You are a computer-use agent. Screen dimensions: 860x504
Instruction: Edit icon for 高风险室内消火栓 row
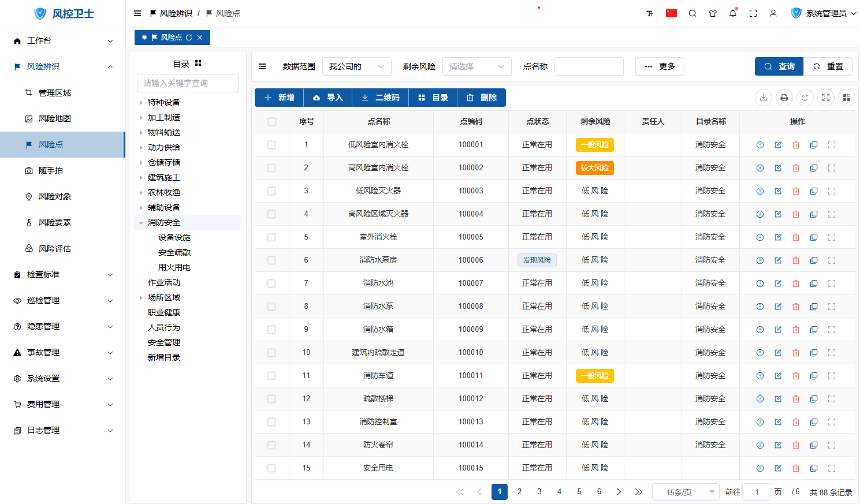point(778,168)
